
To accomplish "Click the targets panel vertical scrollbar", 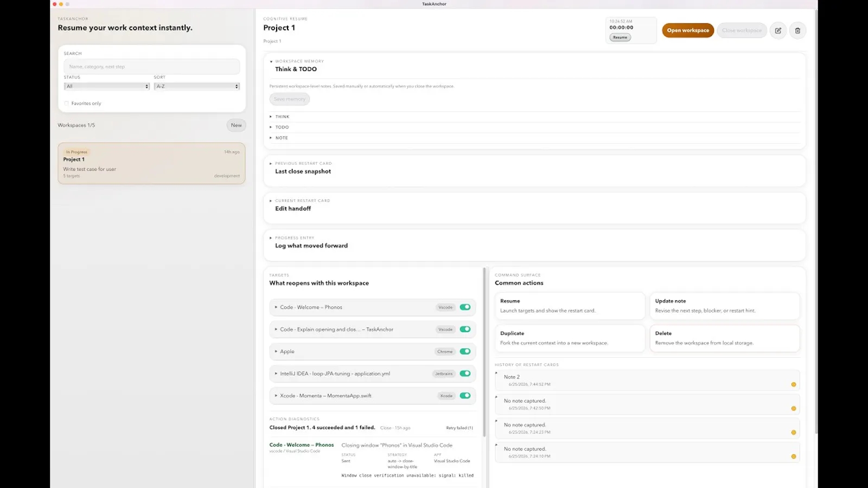I will [x=484, y=352].
